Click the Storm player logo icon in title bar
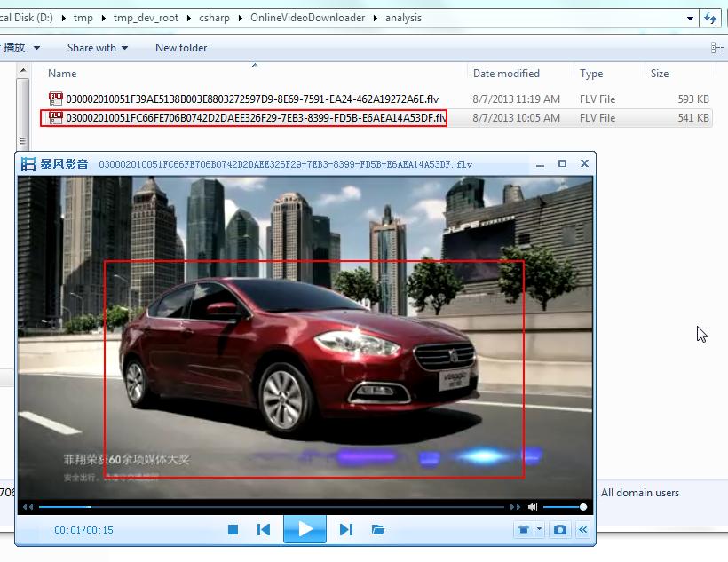The width and height of the screenshot is (728, 562). click(x=28, y=164)
